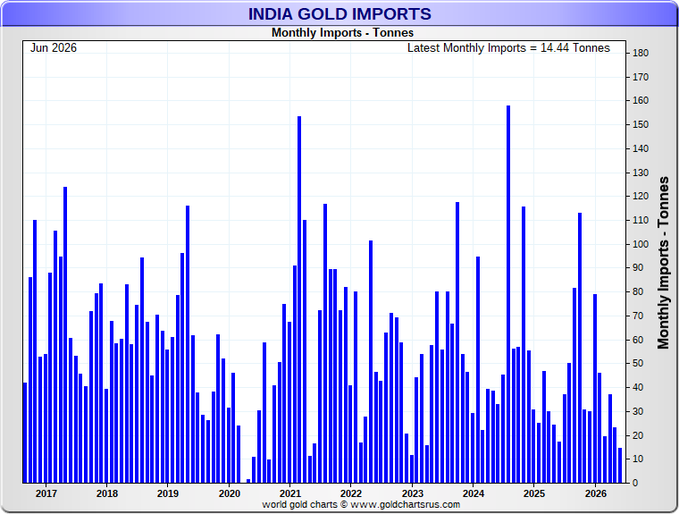This screenshot has height=514, width=679.
Task: Click the 30 y-axis value
Action: pyautogui.click(x=638, y=411)
